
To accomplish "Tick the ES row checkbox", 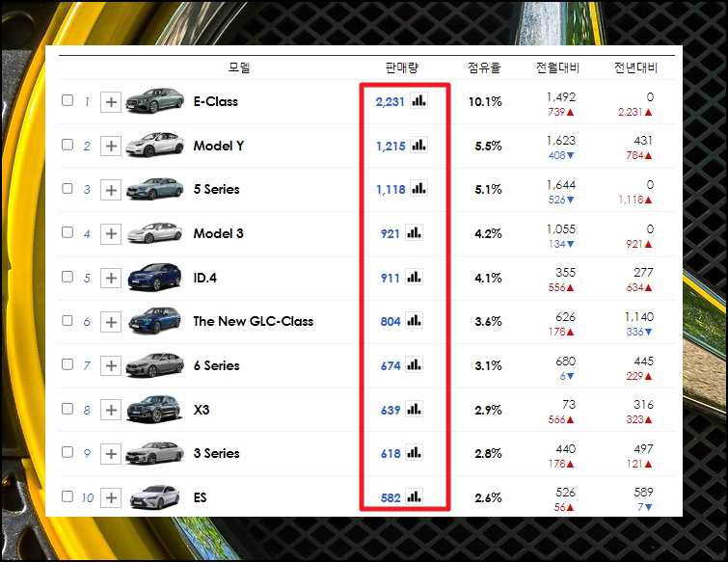I will 67,496.
